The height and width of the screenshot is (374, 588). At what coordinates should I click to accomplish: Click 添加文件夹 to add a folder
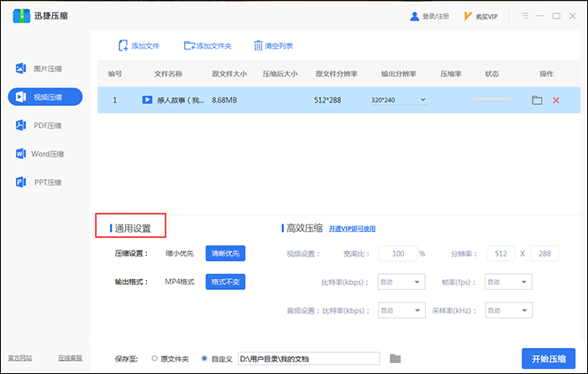pos(207,45)
